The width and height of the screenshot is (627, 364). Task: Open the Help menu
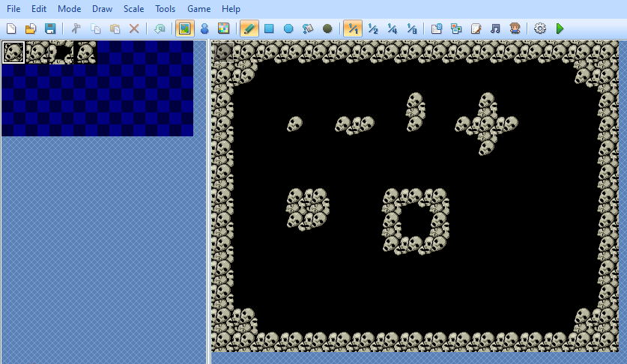(x=231, y=9)
